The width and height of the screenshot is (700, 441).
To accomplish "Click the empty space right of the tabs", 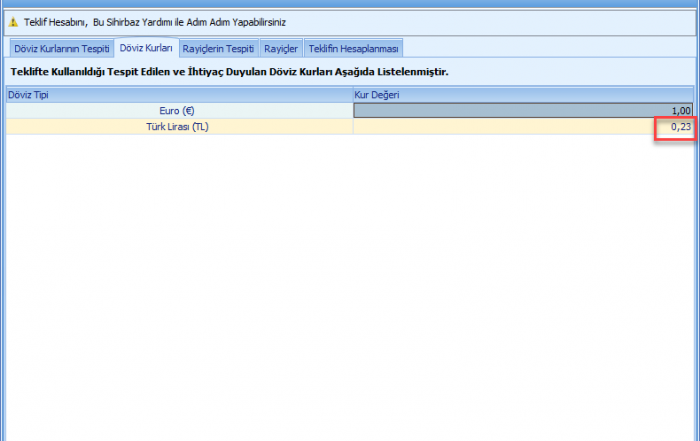I will coord(550,48).
